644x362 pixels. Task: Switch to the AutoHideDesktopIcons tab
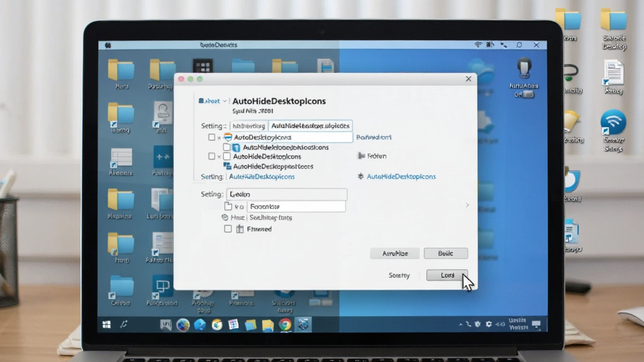coord(311,126)
